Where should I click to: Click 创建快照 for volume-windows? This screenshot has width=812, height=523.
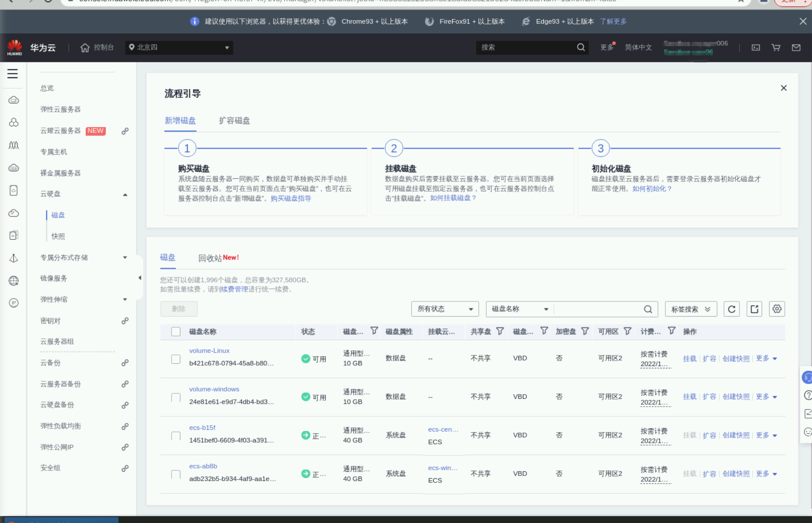tap(736, 397)
